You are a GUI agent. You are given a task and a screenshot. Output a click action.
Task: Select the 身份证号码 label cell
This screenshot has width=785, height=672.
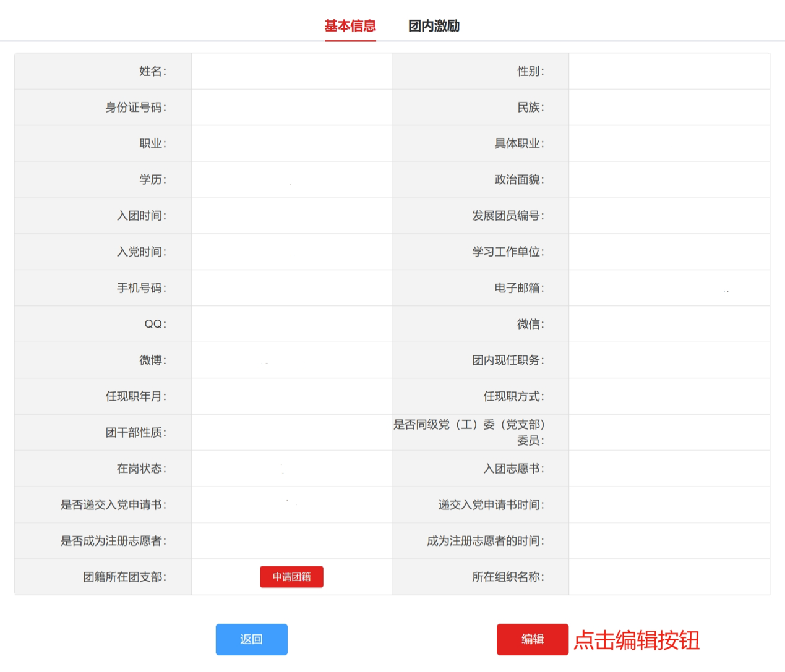tap(135, 108)
